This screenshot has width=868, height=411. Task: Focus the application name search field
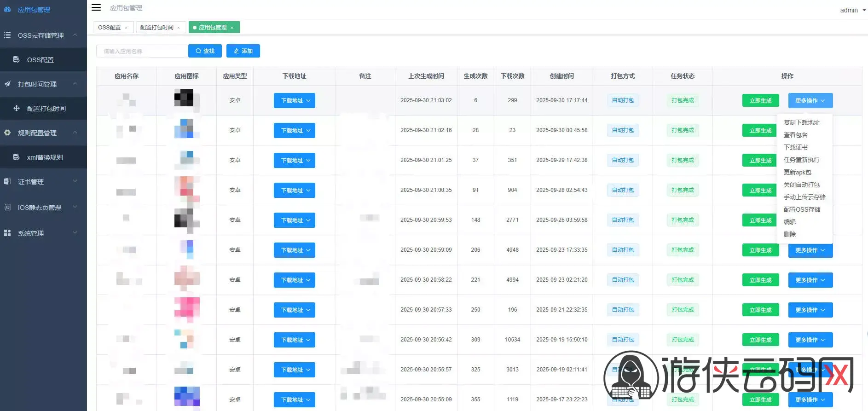point(142,51)
